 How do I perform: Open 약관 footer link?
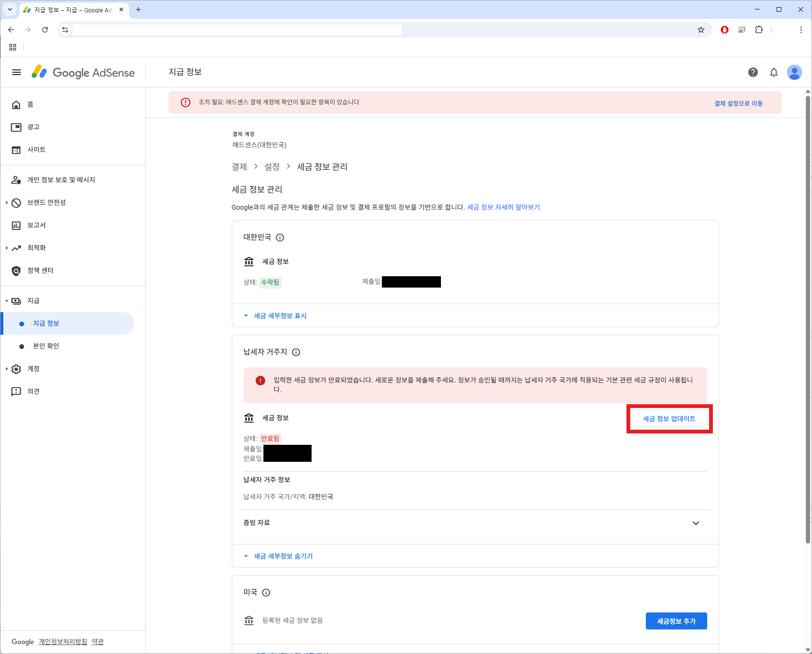click(97, 642)
